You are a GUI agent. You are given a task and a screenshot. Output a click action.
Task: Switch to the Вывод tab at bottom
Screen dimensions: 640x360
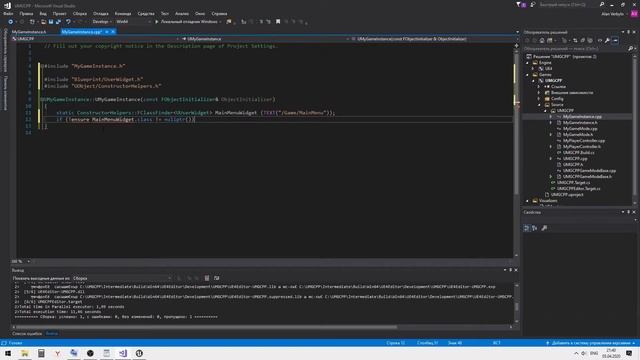(x=52, y=333)
